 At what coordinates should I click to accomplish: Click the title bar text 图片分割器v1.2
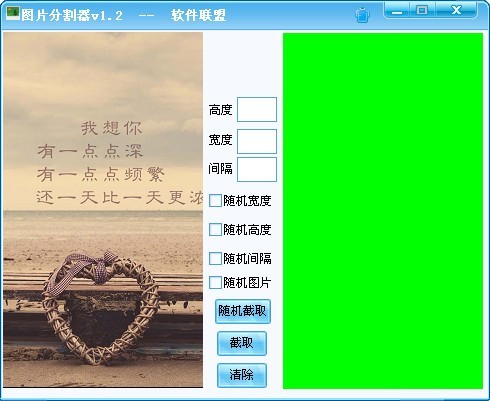pyautogui.click(x=72, y=15)
